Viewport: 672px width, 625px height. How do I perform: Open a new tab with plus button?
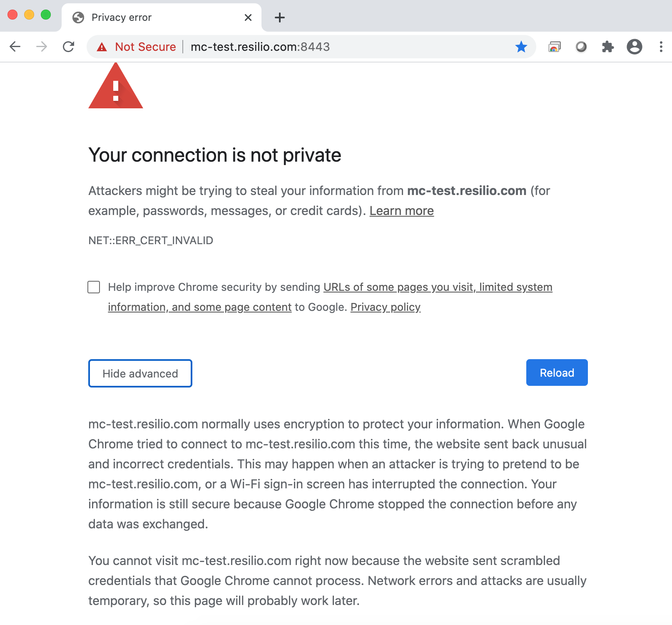pos(280,17)
